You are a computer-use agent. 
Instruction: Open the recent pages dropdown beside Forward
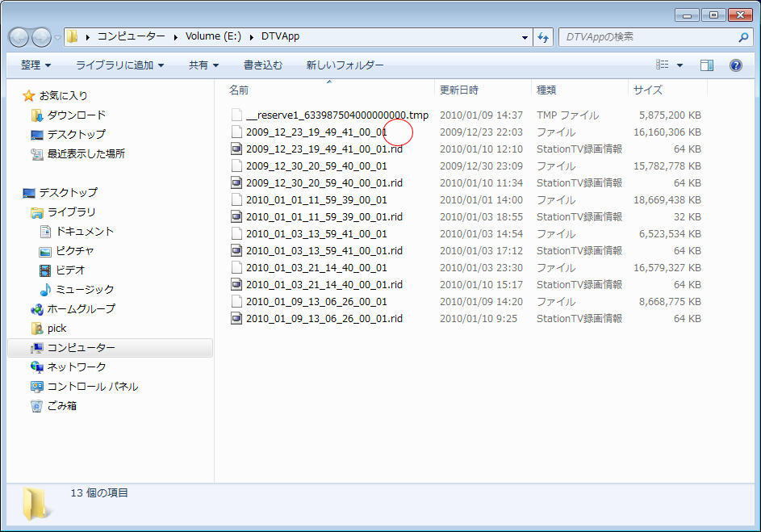57,37
